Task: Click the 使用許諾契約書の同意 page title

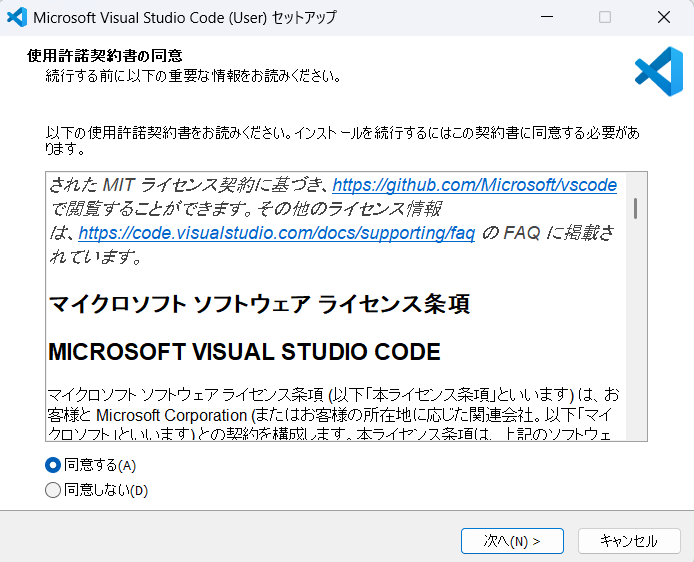Action: click(x=104, y=56)
